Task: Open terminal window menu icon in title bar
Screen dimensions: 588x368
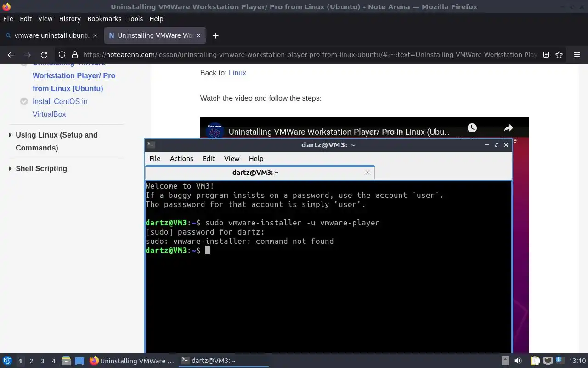Action: pos(151,144)
